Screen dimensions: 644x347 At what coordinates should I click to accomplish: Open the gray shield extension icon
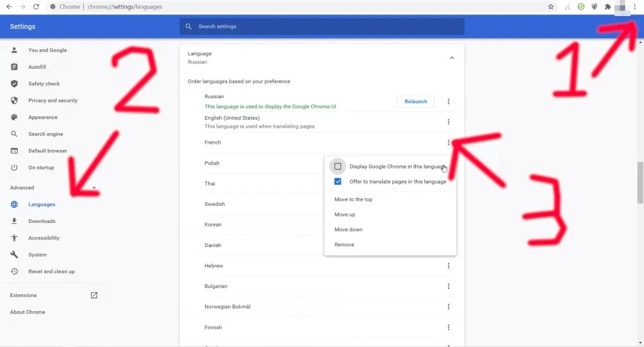(x=594, y=7)
